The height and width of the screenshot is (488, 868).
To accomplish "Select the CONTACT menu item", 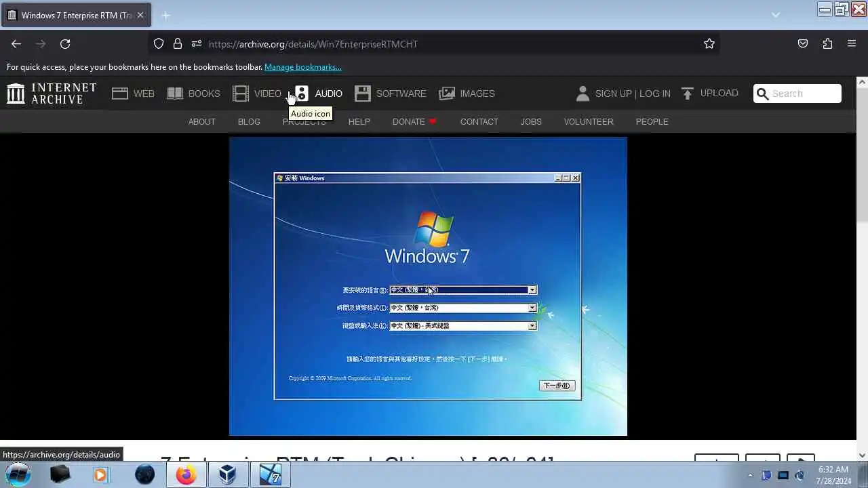I will point(479,122).
